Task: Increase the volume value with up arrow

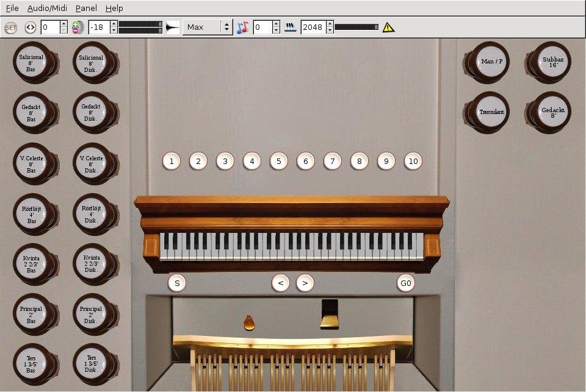Action: [x=114, y=24]
